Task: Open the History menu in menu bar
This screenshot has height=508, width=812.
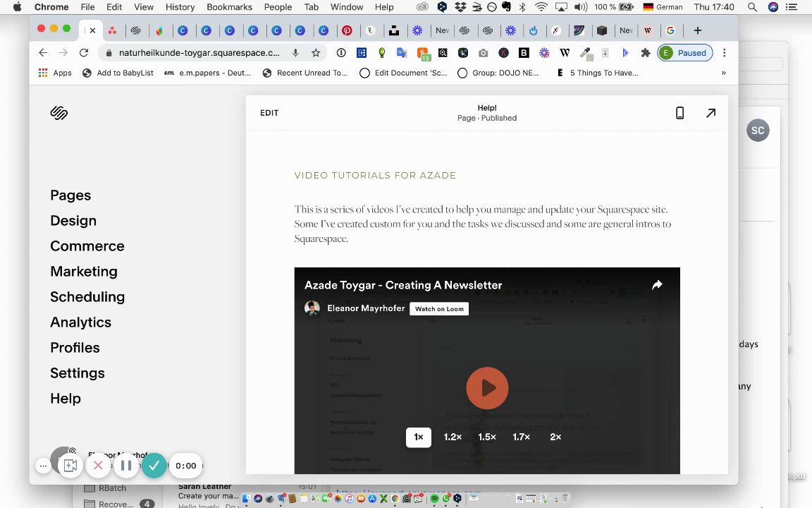Action: (180, 7)
